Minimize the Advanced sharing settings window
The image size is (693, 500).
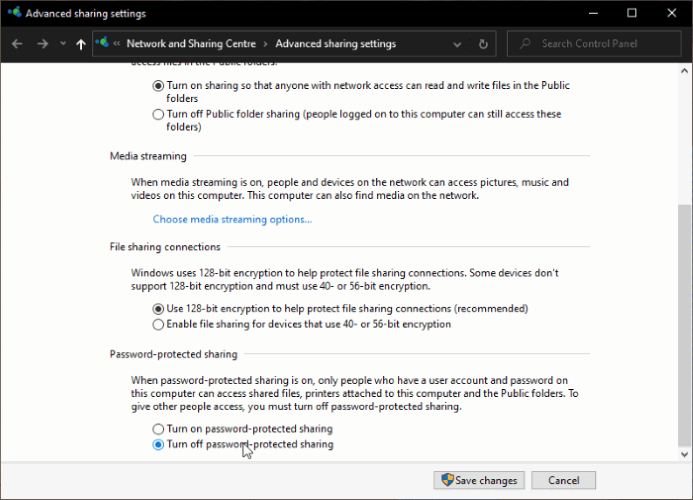point(593,13)
